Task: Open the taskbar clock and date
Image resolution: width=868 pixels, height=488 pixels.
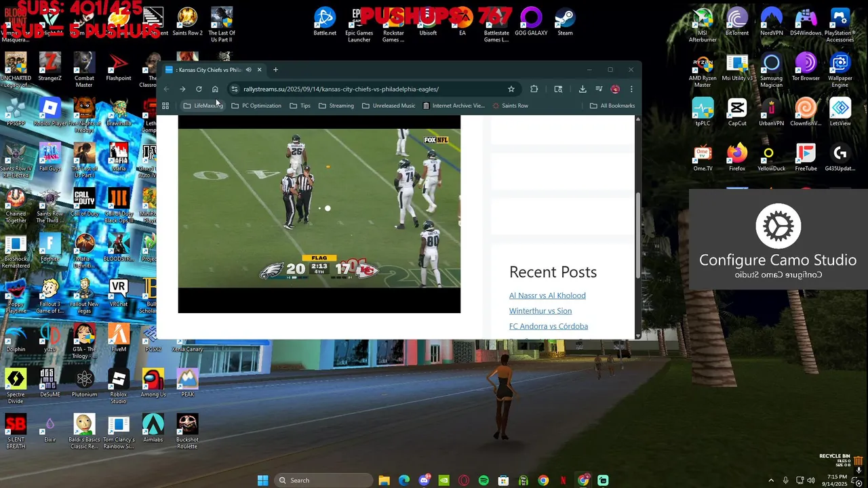Action: tap(835, 481)
